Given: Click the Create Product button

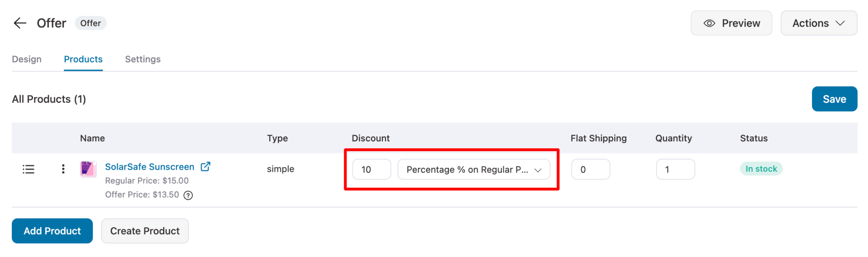Looking at the screenshot, I should 145,231.
